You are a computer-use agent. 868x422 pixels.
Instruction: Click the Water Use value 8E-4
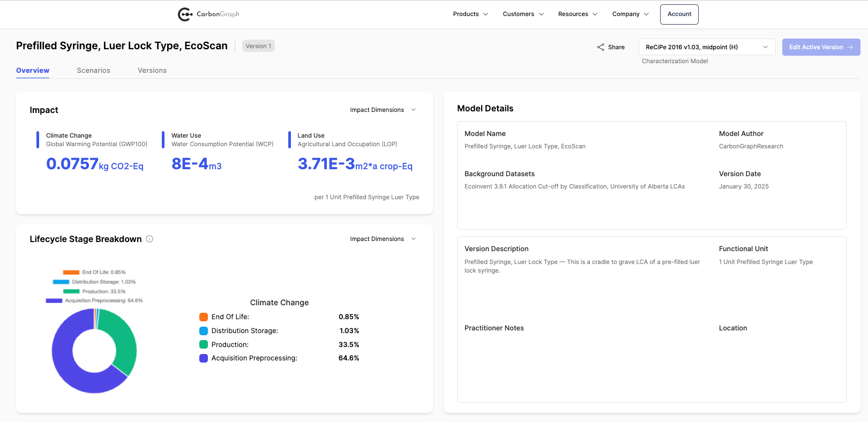190,164
